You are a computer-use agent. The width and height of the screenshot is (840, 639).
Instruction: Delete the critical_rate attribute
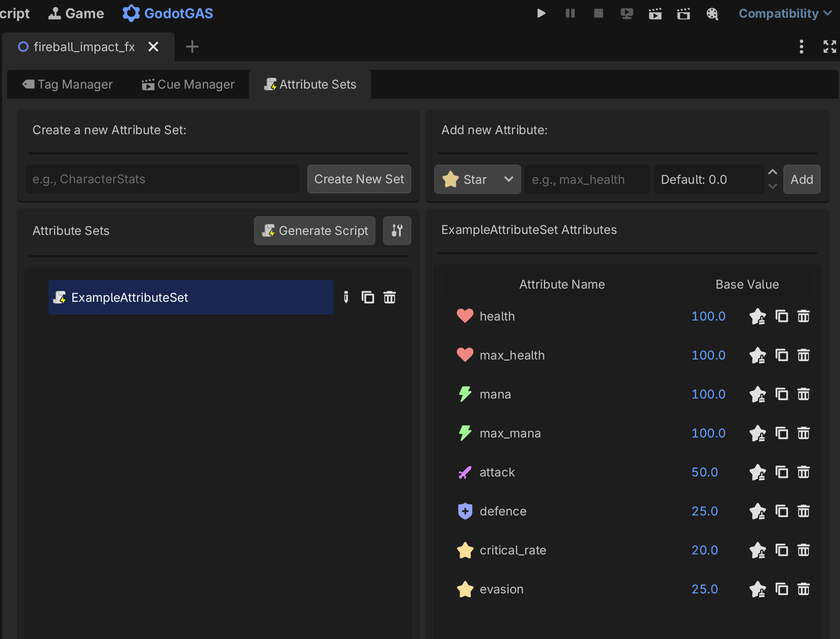[x=804, y=550]
